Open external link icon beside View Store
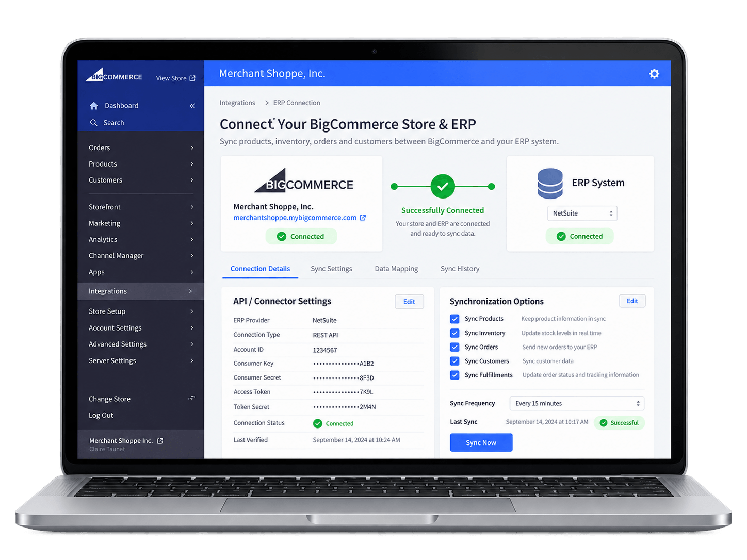 pos(192,78)
